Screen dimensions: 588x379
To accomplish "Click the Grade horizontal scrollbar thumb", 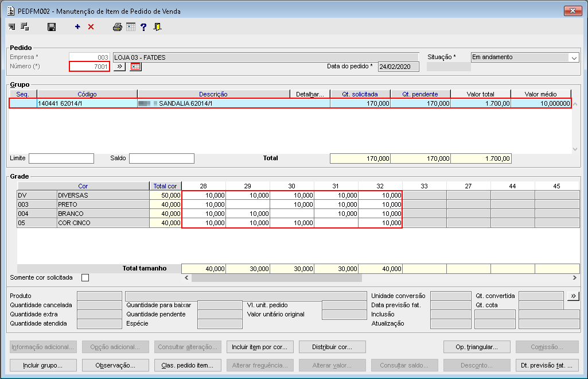I will [277, 278].
